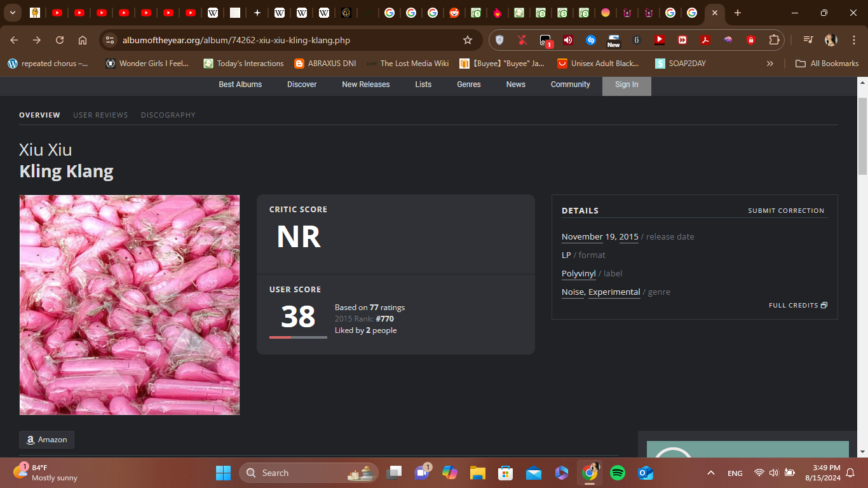Expand FULL CREDITS popup
Screen dimensions: 868x488
pos(798,305)
